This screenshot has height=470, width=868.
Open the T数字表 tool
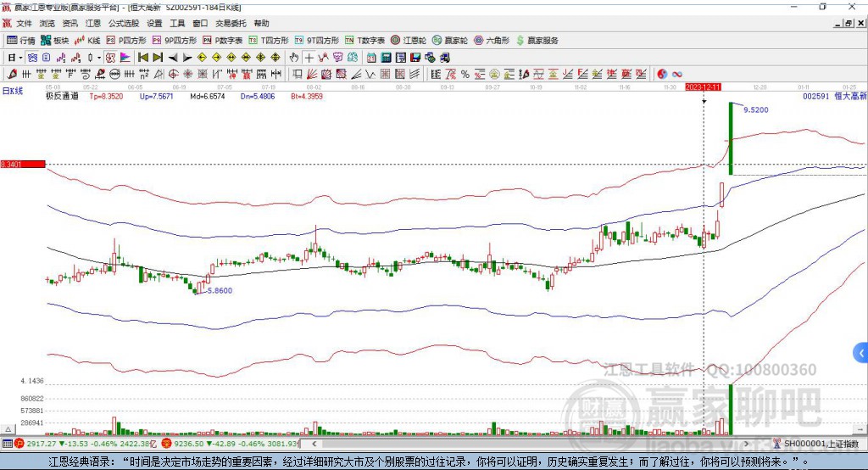(x=364, y=41)
